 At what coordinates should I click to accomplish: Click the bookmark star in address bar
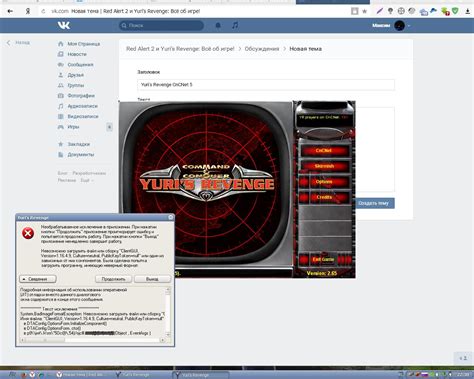click(x=365, y=11)
